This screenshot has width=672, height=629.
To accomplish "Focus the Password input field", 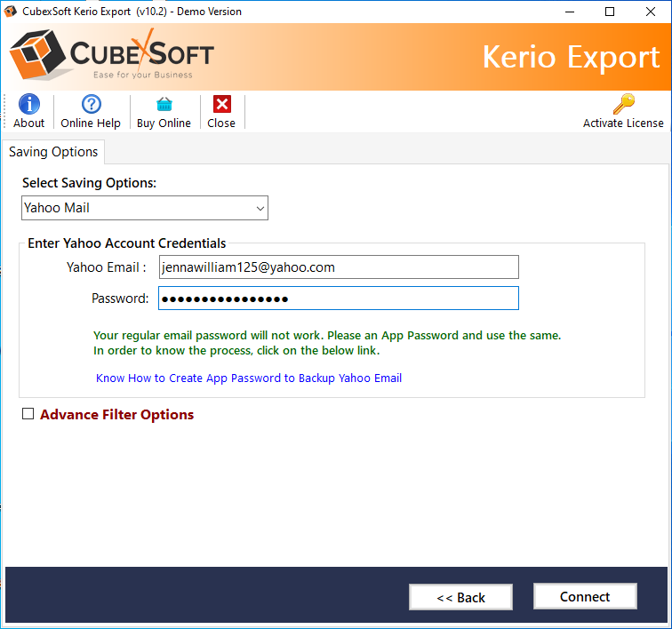I will [x=339, y=299].
